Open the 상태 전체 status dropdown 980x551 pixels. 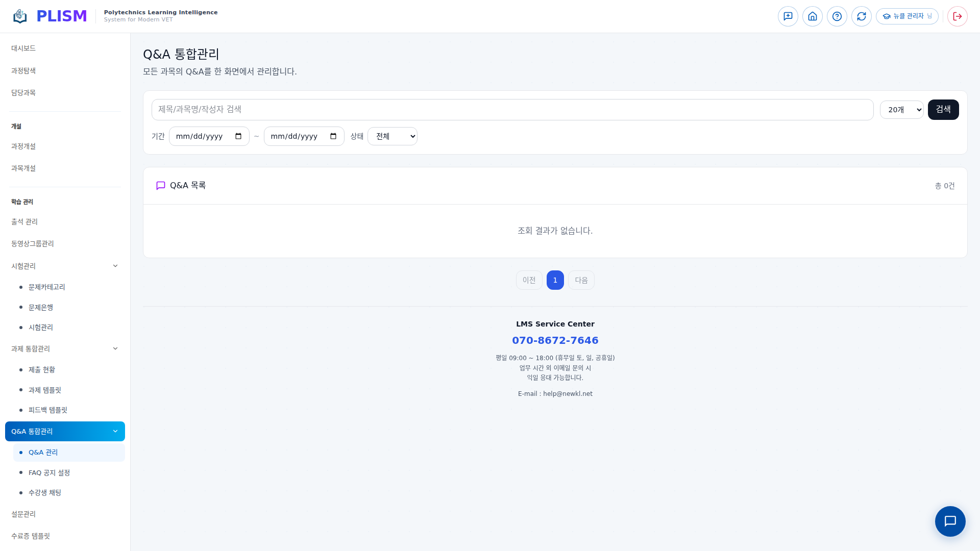(x=392, y=136)
